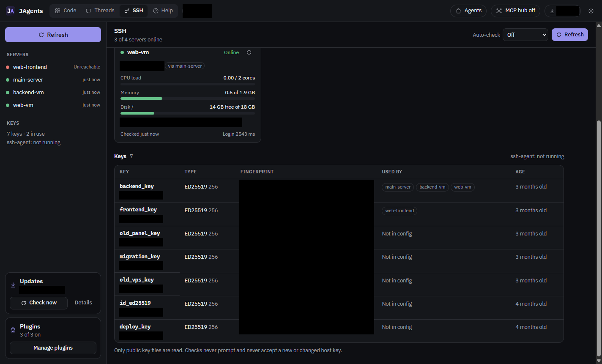The width and height of the screenshot is (602, 364).
Task: Select main-server in the sidebar
Action: tap(53, 79)
